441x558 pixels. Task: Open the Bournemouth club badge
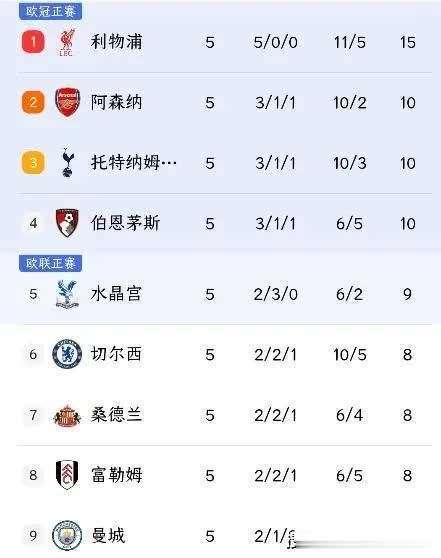point(67,223)
